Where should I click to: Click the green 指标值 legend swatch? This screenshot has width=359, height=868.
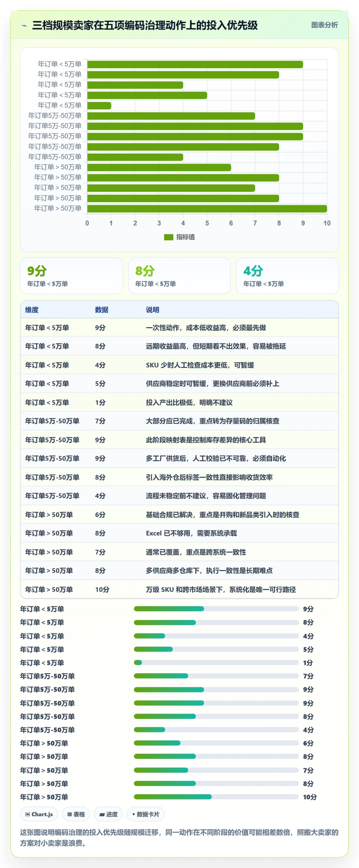(x=169, y=237)
